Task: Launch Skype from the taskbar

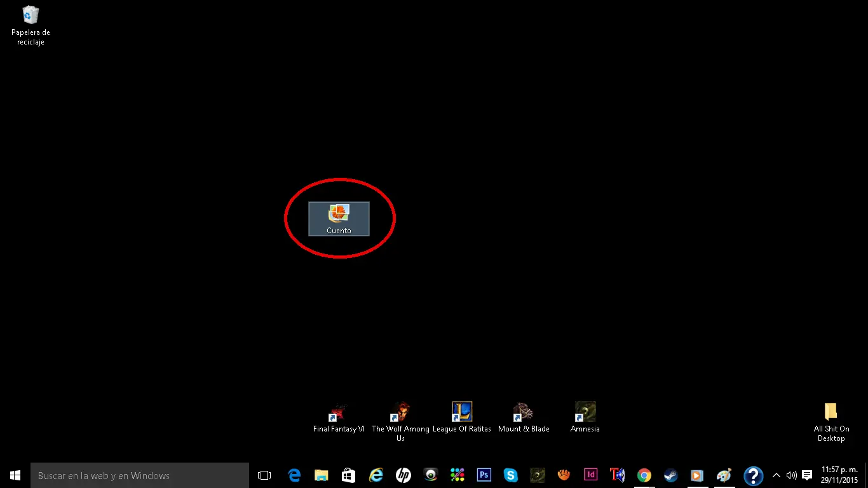Action: pyautogui.click(x=511, y=475)
